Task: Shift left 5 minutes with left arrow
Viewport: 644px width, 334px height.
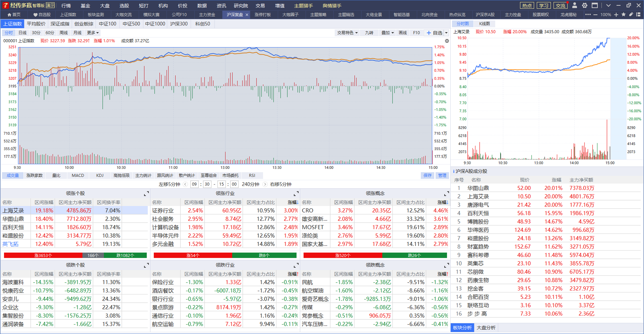Action: (186, 184)
